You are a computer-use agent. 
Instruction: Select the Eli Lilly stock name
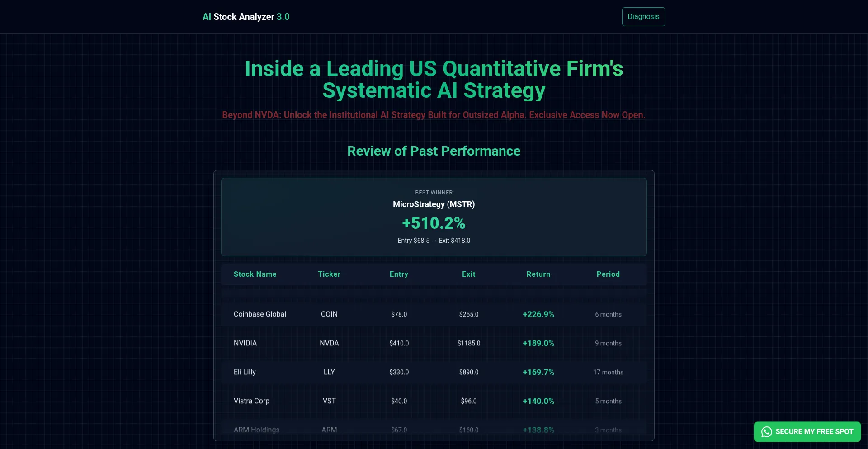(245, 372)
